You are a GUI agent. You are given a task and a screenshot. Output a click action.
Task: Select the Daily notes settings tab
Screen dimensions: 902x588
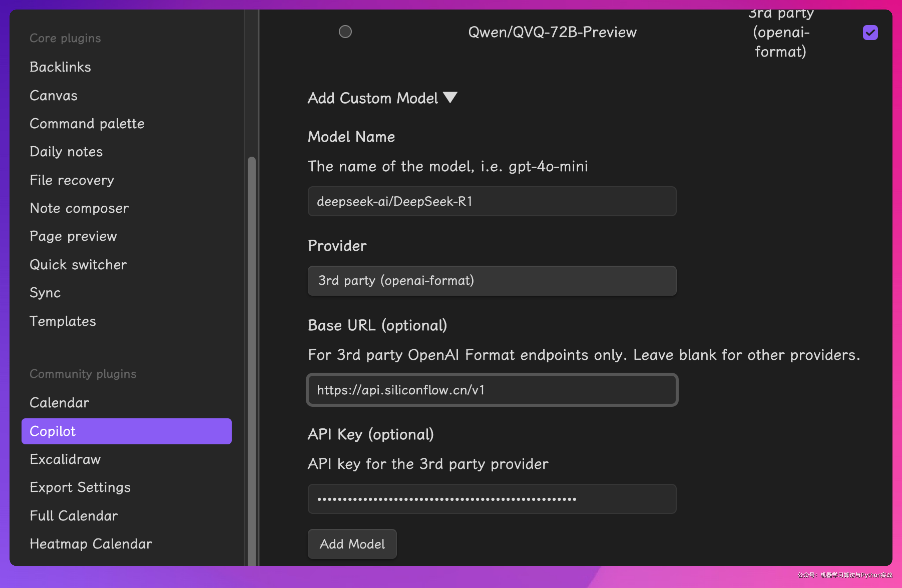point(66,152)
